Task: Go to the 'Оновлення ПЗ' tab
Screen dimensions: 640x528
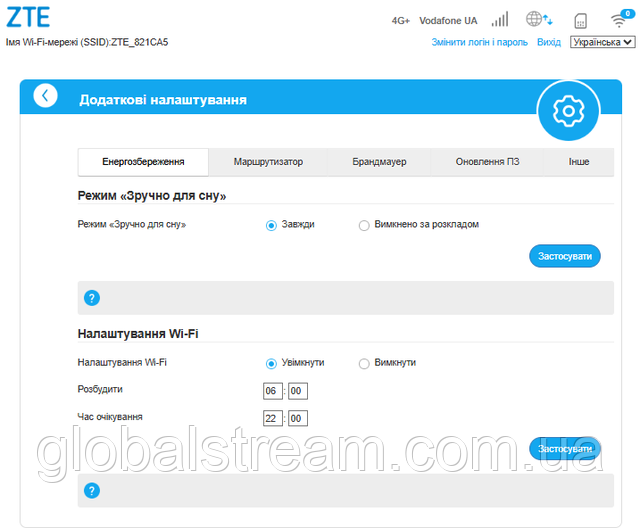Action: click(x=487, y=162)
